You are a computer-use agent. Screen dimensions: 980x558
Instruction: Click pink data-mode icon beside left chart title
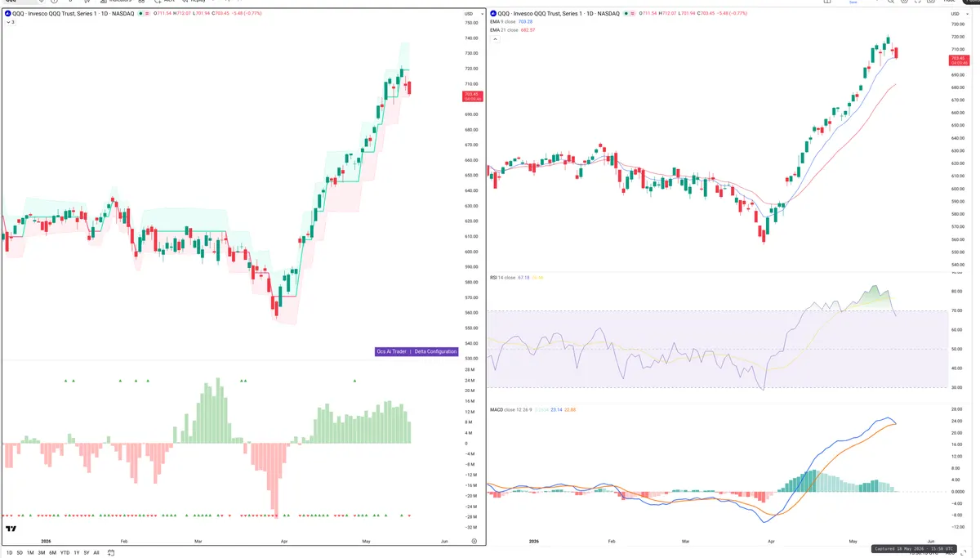148,14
